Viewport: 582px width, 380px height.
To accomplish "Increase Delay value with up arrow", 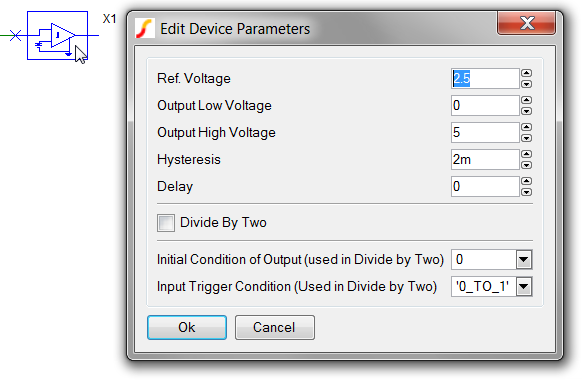I will [x=526, y=181].
